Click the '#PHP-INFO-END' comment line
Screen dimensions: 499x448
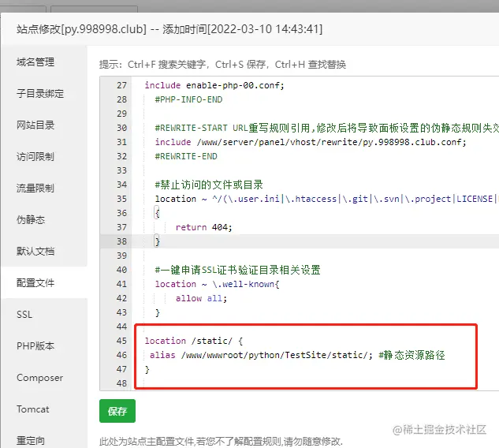pos(188,99)
